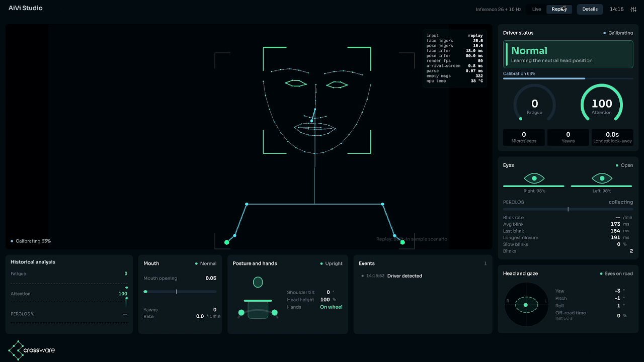
Task: Click the Attention row in Historical analysis
Action: [x=69, y=294]
